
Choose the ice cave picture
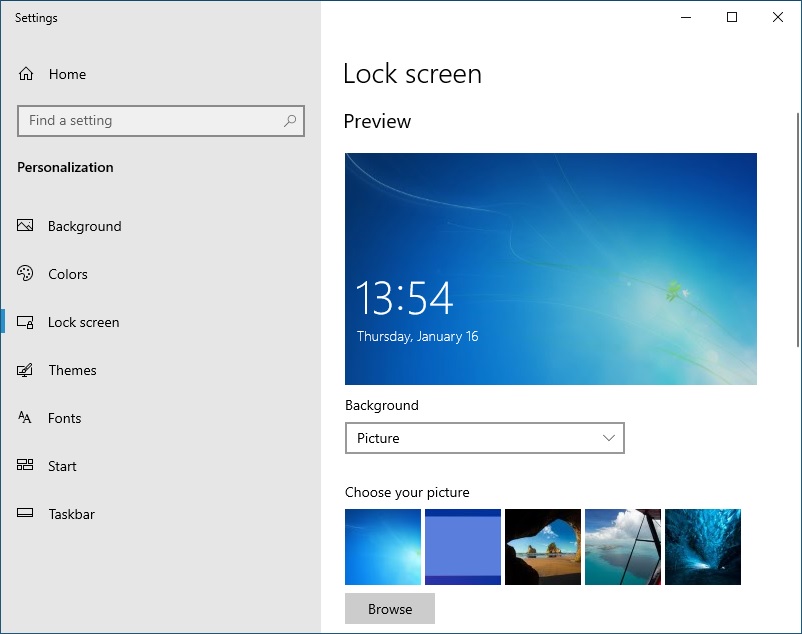click(x=703, y=547)
